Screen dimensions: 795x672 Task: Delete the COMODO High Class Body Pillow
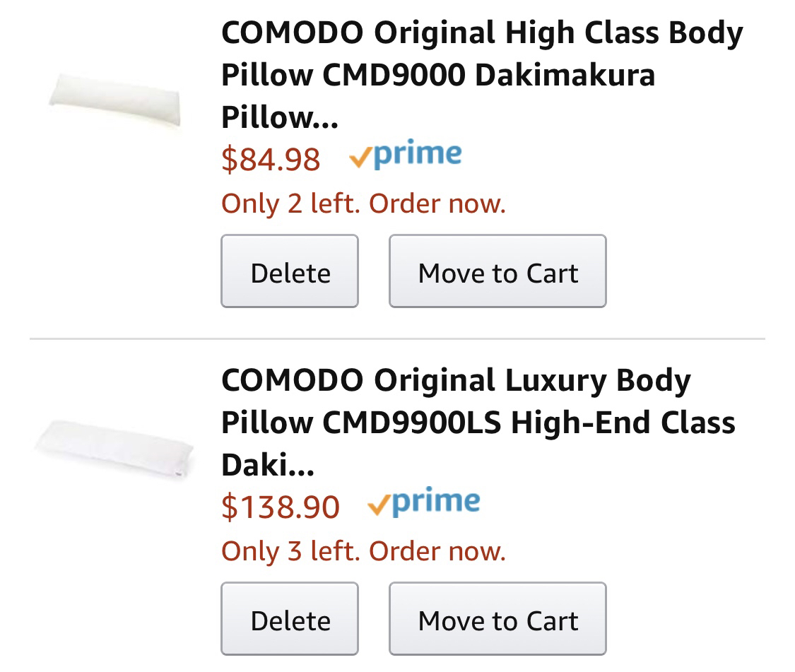coord(290,272)
